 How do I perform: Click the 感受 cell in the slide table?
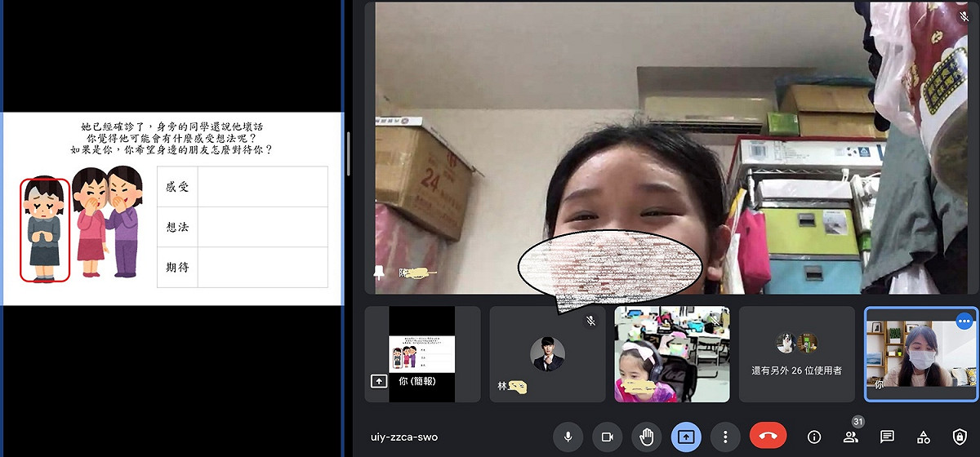pyautogui.click(x=177, y=187)
